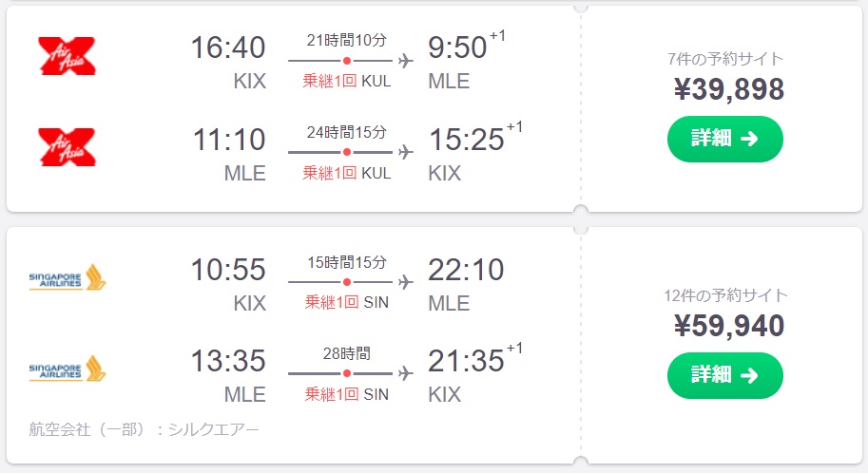Open 詳細 for the ¥59,940 fare
The image size is (868, 473).
[725, 375]
